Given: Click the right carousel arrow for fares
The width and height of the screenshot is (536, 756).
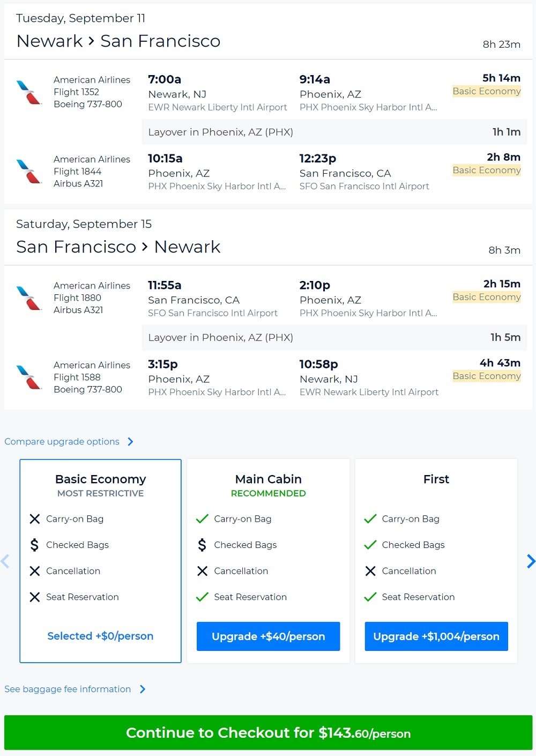Looking at the screenshot, I should click(x=531, y=561).
